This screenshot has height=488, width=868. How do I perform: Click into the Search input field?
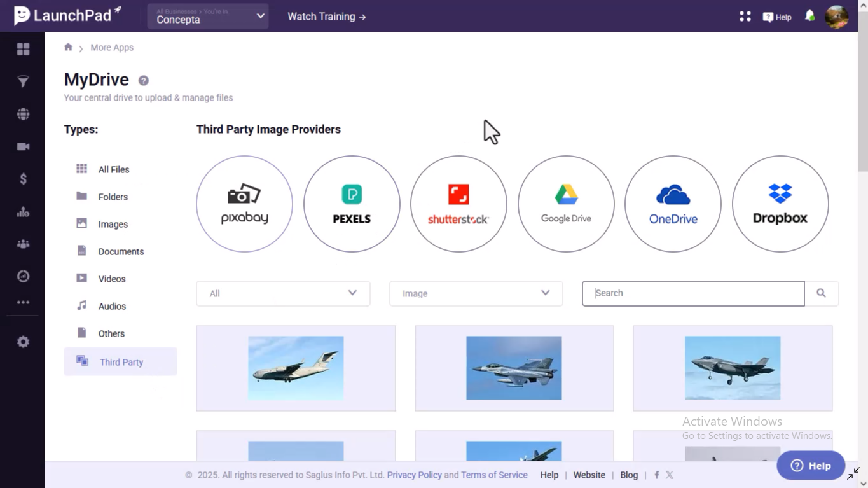(x=693, y=293)
